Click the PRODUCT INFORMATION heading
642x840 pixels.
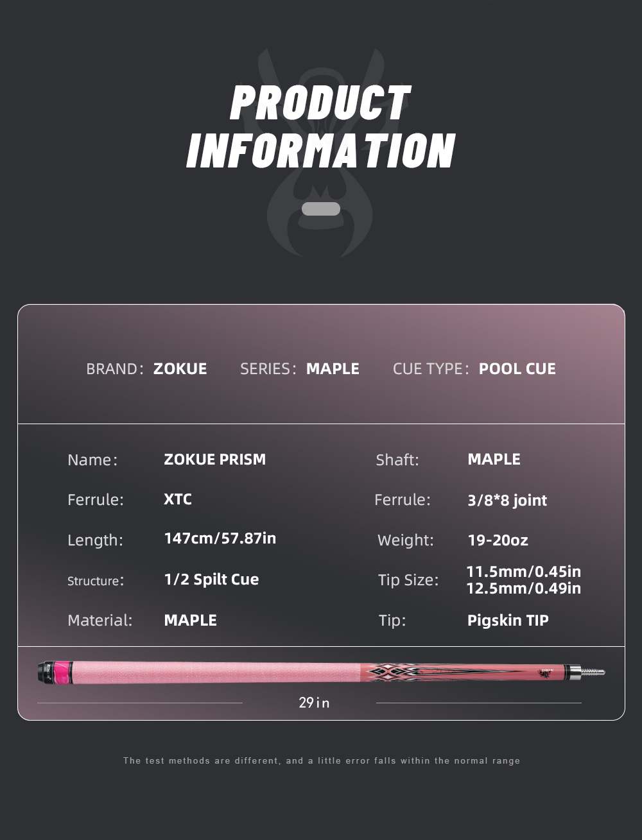pyautogui.click(x=320, y=127)
